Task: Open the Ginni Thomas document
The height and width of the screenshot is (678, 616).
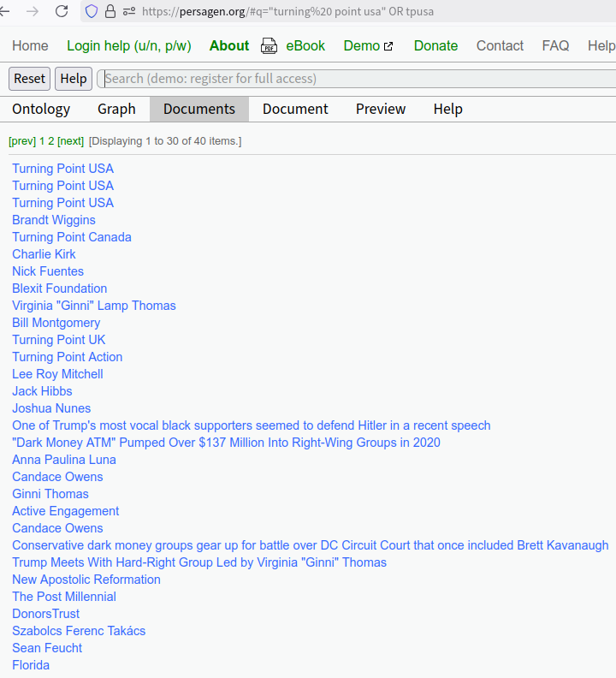Action: (50, 494)
